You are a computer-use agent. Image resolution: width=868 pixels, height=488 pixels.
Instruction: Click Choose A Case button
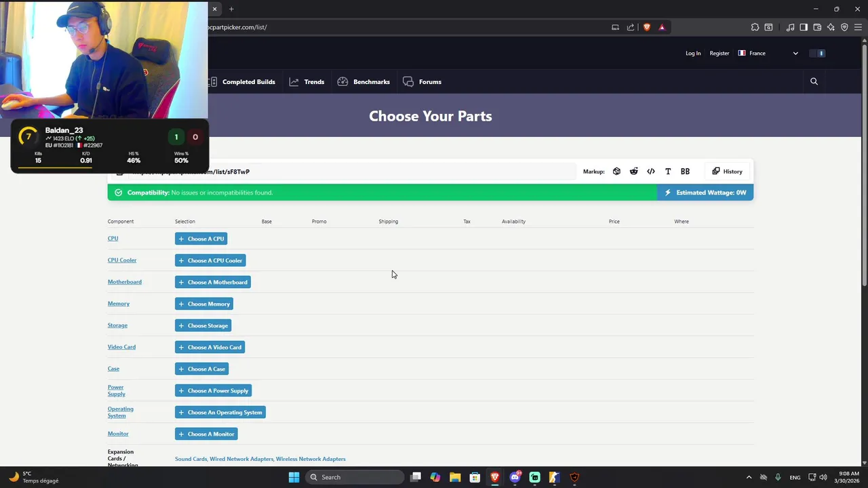[x=202, y=369]
